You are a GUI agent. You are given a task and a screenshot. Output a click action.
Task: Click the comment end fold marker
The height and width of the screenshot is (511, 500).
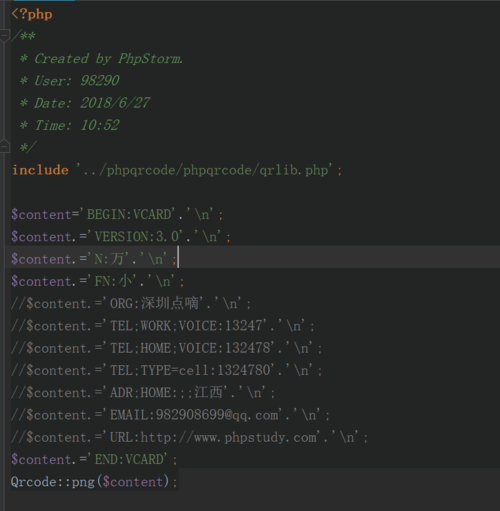[x=5, y=147]
